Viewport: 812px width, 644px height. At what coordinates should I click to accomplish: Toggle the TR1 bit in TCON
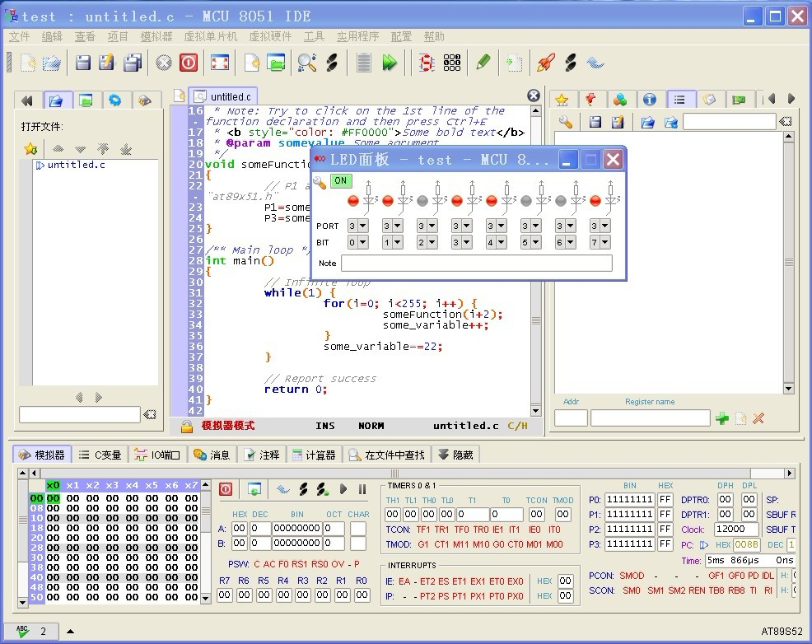tap(441, 530)
